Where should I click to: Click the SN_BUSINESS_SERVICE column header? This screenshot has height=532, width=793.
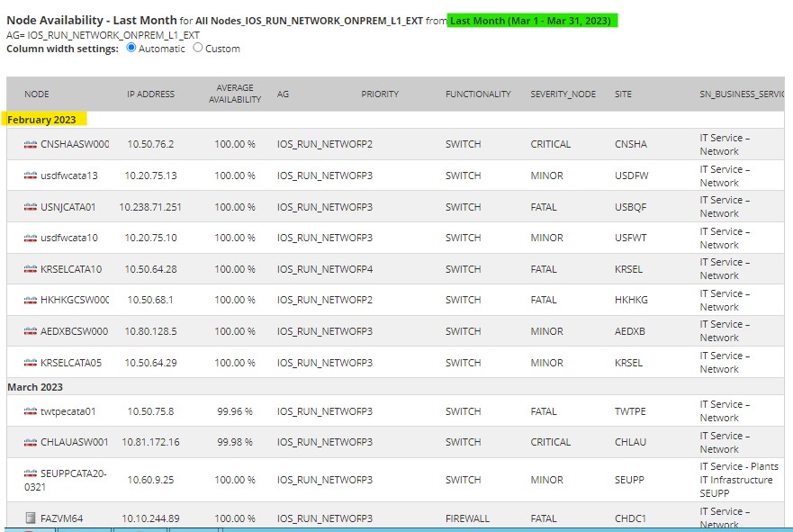[x=742, y=94]
